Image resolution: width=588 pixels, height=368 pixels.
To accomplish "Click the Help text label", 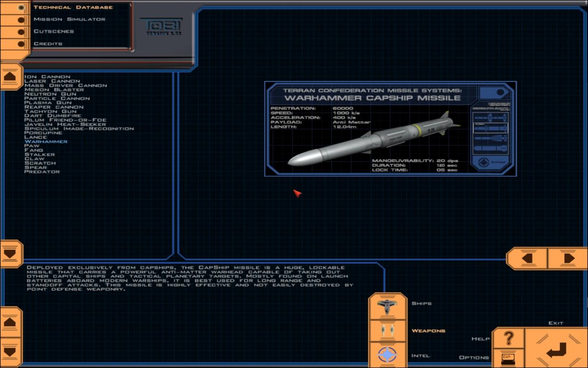I will (x=481, y=339).
